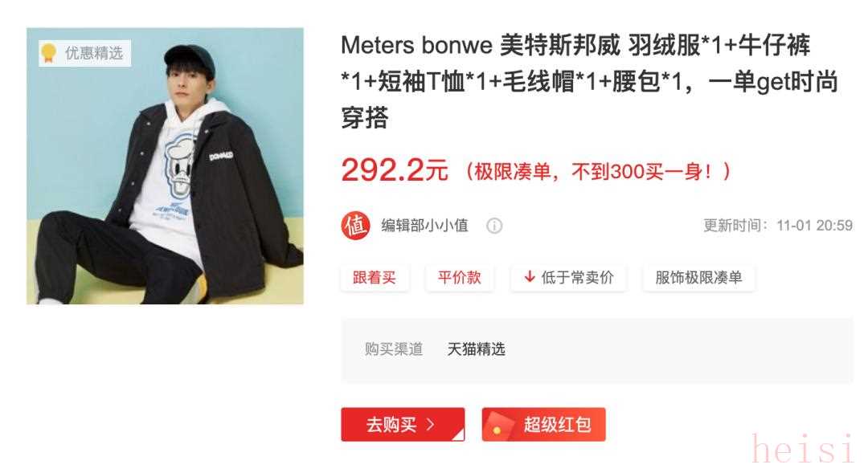Click the down arrow icon in 低于常卖价

point(529,276)
